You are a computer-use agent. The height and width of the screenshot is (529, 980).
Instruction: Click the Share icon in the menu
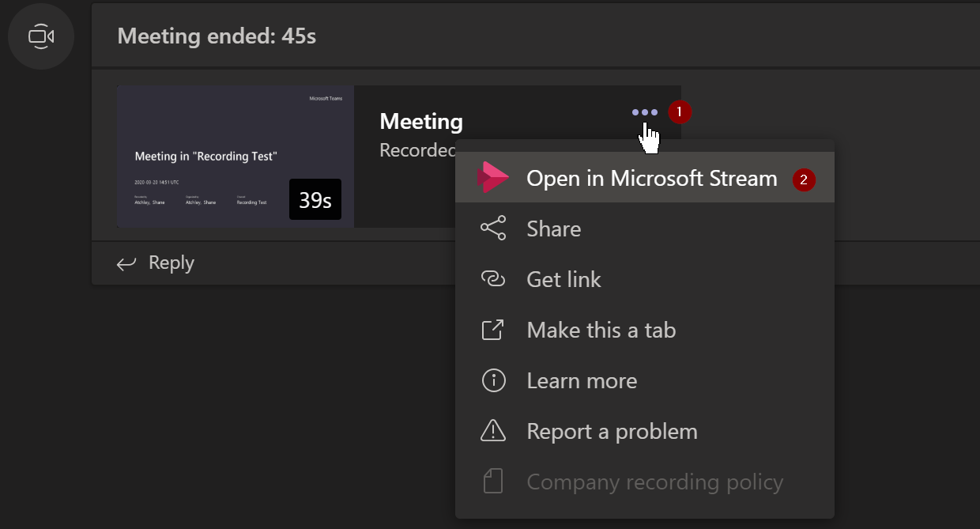[493, 229]
